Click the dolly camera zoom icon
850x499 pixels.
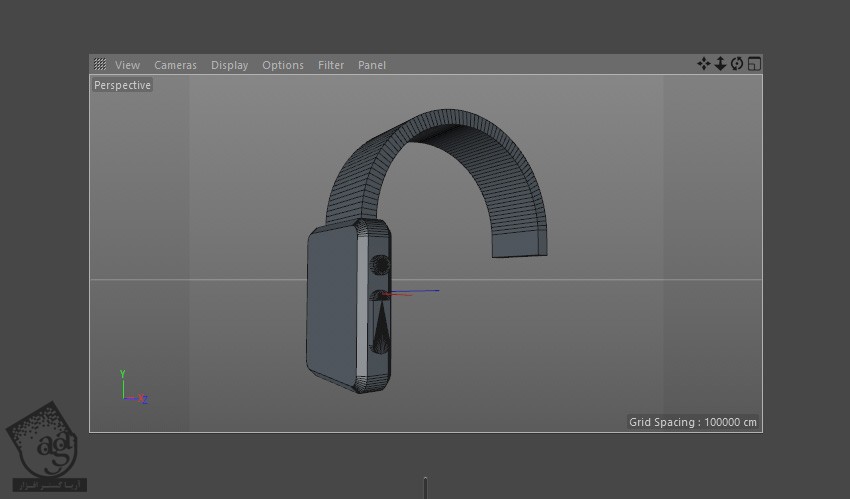720,64
